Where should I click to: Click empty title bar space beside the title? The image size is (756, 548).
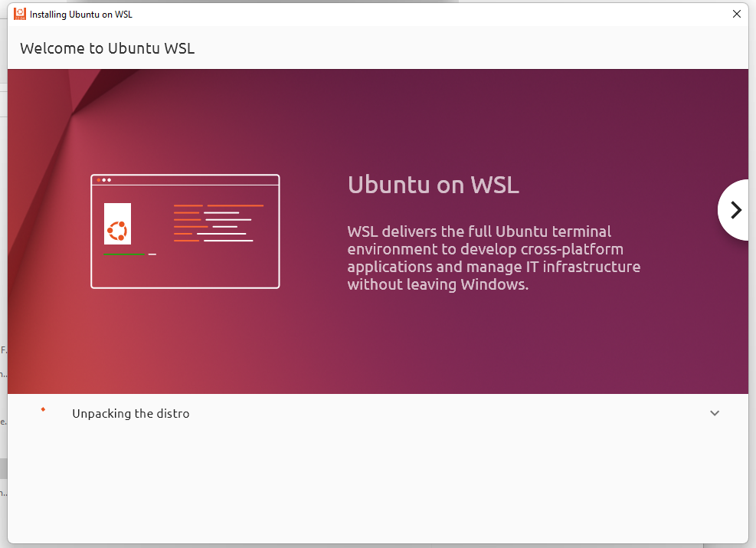[421, 14]
